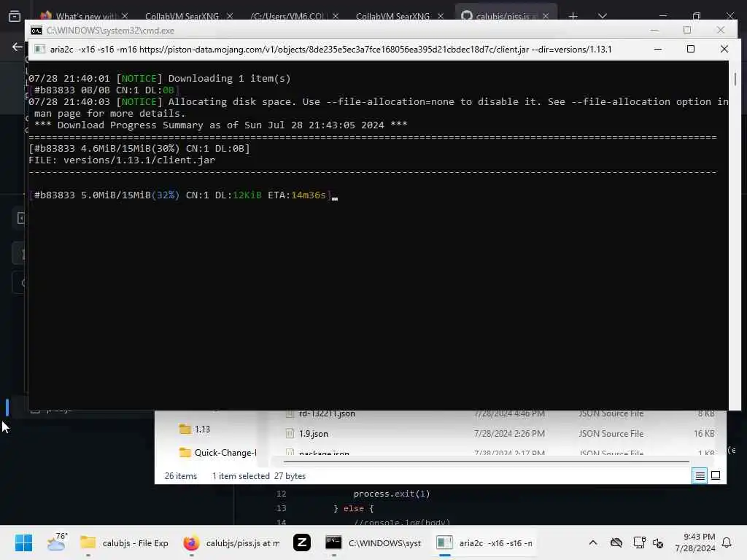Close the What's new browser tab
This screenshot has height=560, width=747.
[124, 16]
